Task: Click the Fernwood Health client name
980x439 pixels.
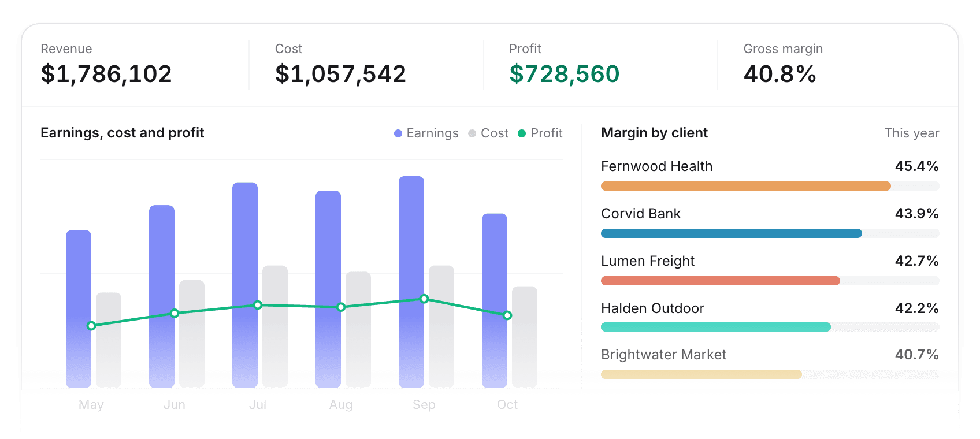Action: coord(657,166)
